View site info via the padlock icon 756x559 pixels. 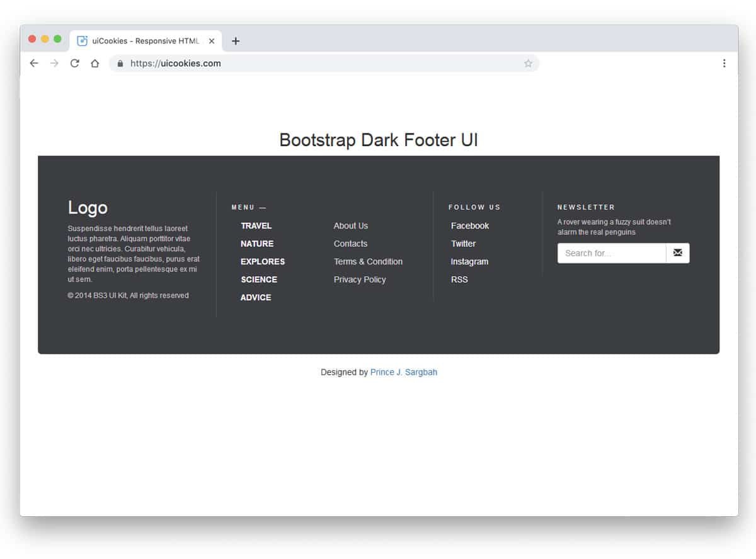tap(120, 63)
